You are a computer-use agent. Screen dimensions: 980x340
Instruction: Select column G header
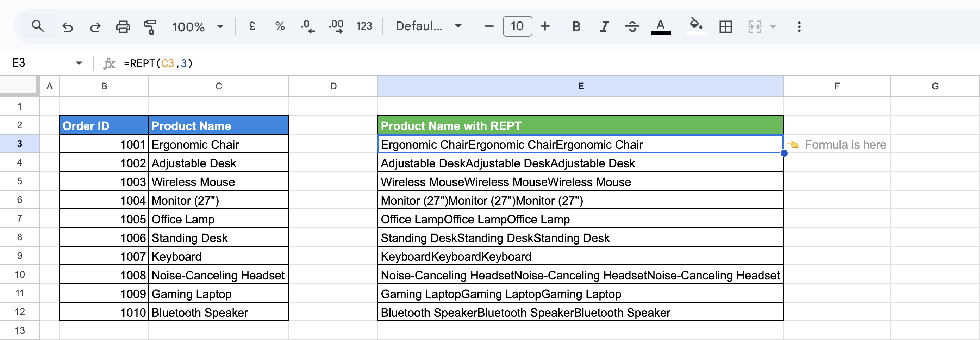935,86
